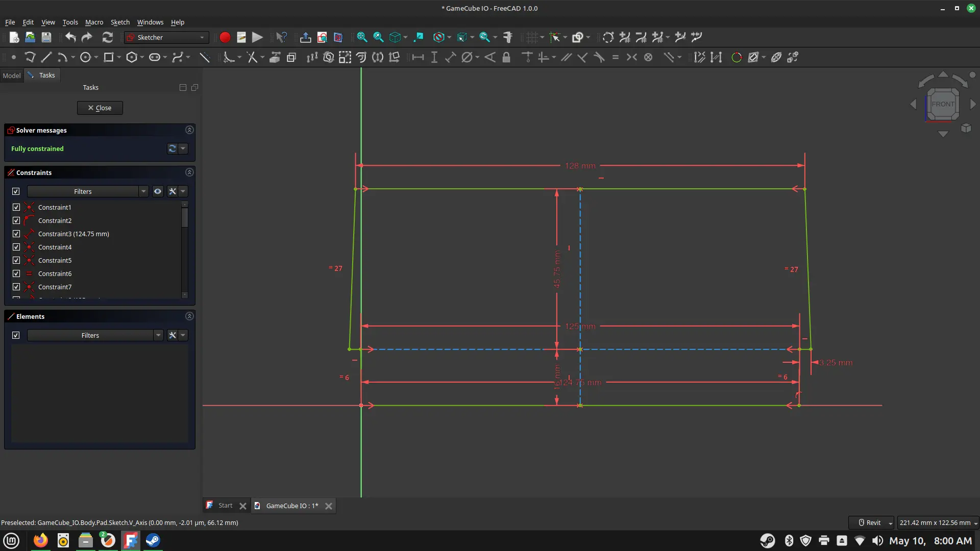Click the Execute macro play icon

(x=257, y=37)
